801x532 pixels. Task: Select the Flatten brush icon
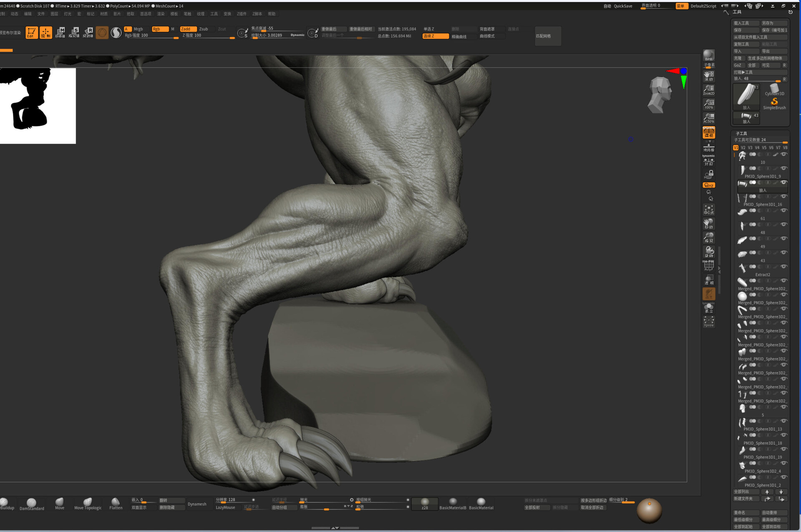(116, 503)
